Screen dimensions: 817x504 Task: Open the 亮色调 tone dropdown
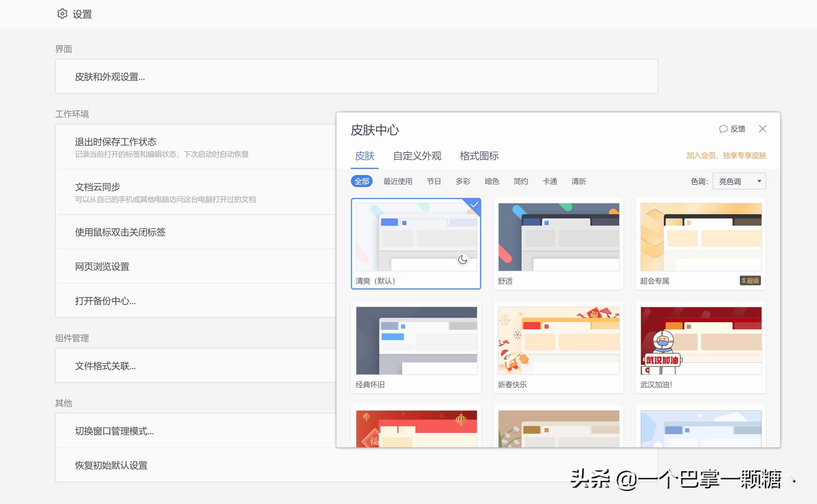click(739, 181)
